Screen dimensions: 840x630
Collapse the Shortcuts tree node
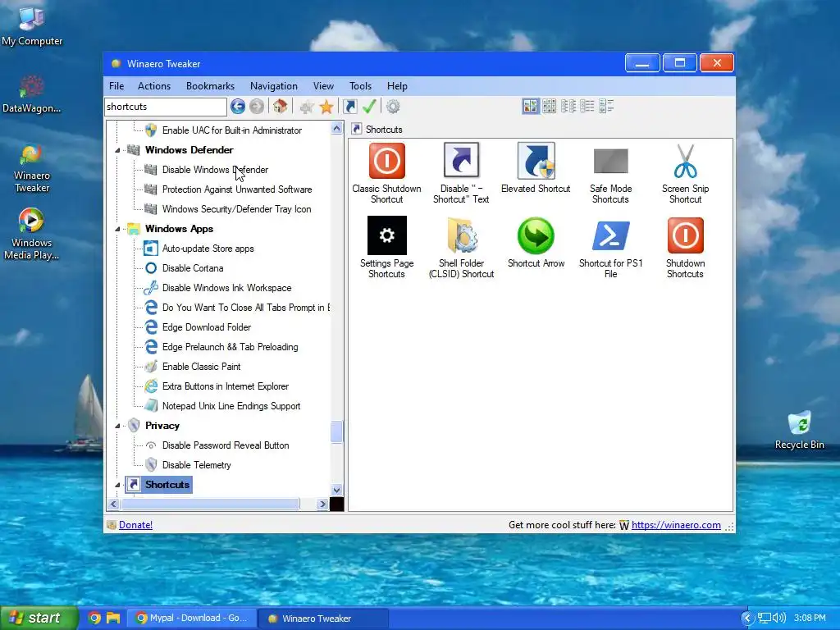click(x=118, y=486)
